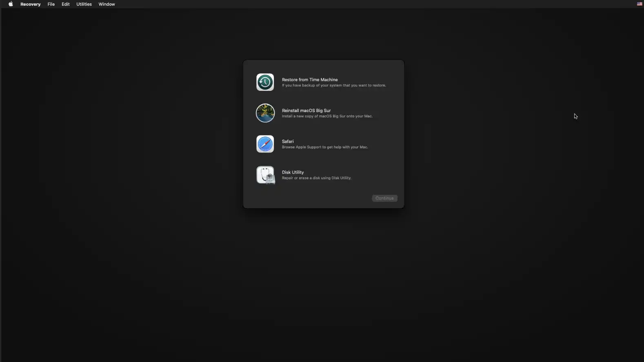
Task: Open the File menu
Action: pyautogui.click(x=51, y=4)
